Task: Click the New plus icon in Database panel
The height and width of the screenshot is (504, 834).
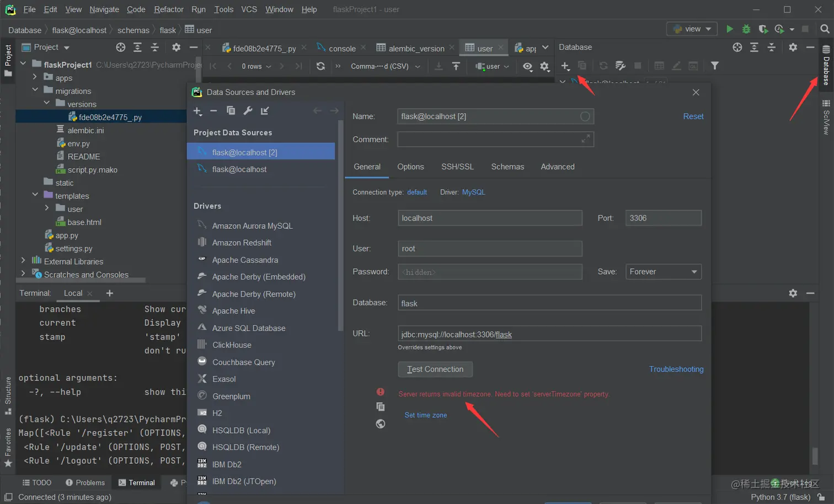Action: 565,66
